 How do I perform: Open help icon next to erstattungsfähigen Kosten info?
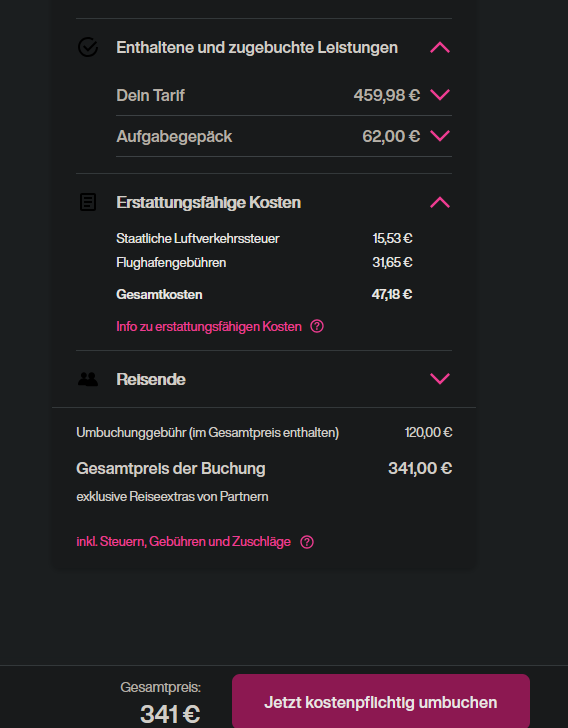pos(317,326)
